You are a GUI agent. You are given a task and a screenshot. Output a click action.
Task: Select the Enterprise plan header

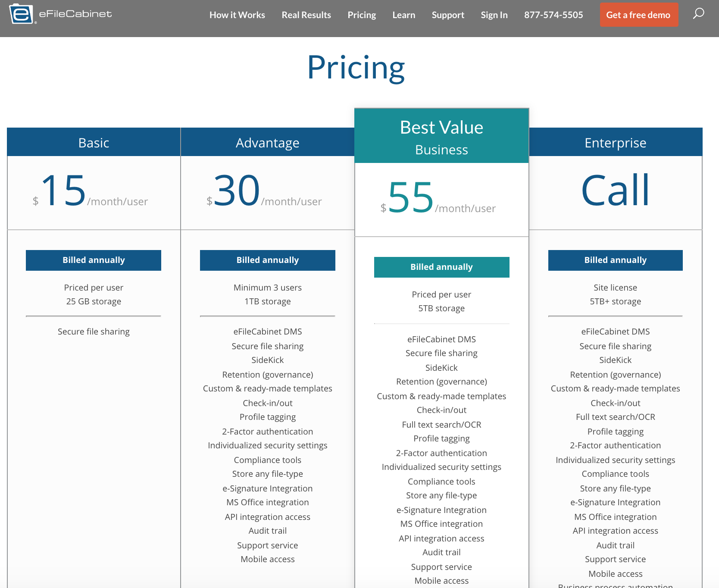615,143
